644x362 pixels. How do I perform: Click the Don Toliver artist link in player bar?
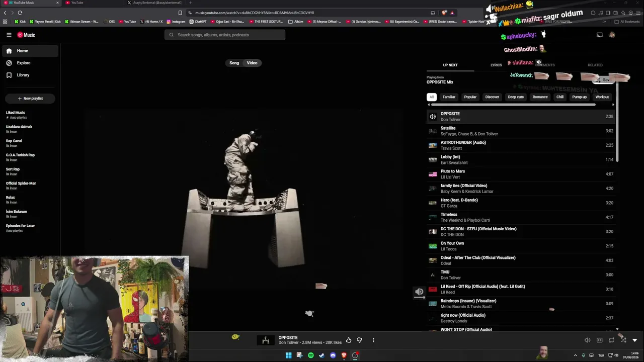[x=289, y=342]
